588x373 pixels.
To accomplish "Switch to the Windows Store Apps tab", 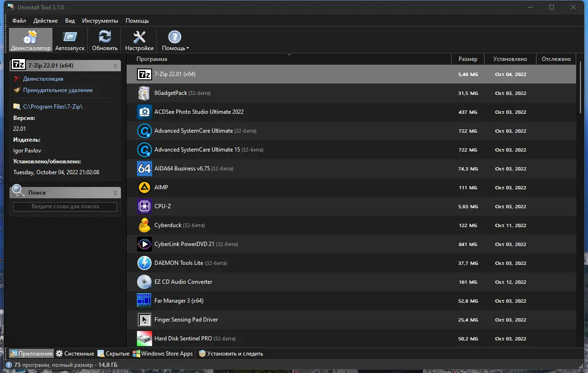I will pyautogui.click(x=163, y=354).
